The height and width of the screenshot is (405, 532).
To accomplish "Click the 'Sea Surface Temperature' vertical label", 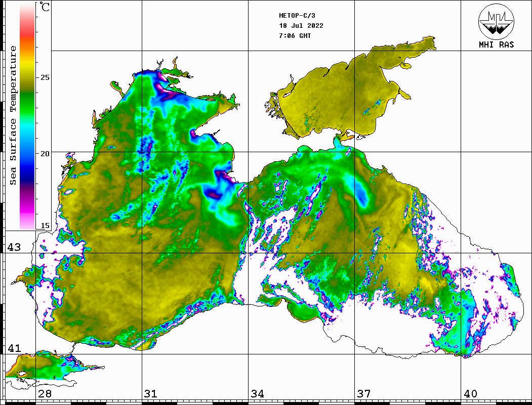I will click(13, 115).
